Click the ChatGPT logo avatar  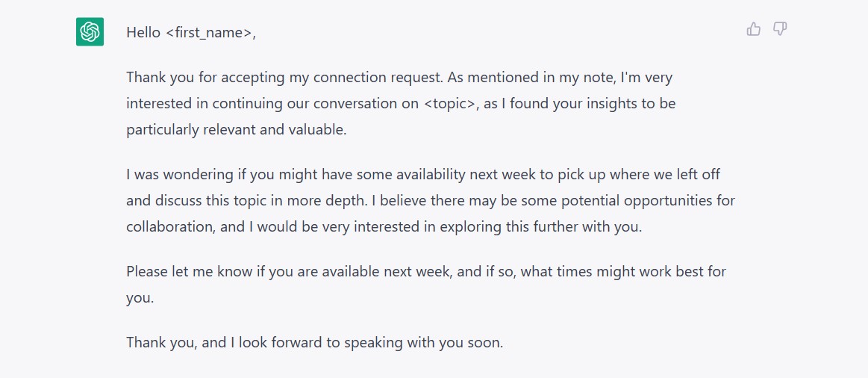point(90,32)
